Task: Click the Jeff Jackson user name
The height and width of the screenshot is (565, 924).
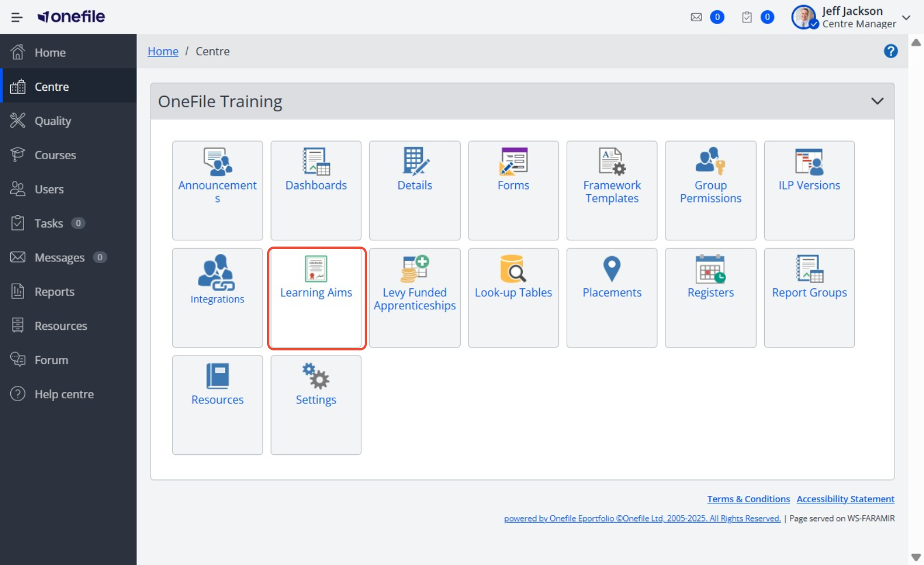Action: [852, 11]
